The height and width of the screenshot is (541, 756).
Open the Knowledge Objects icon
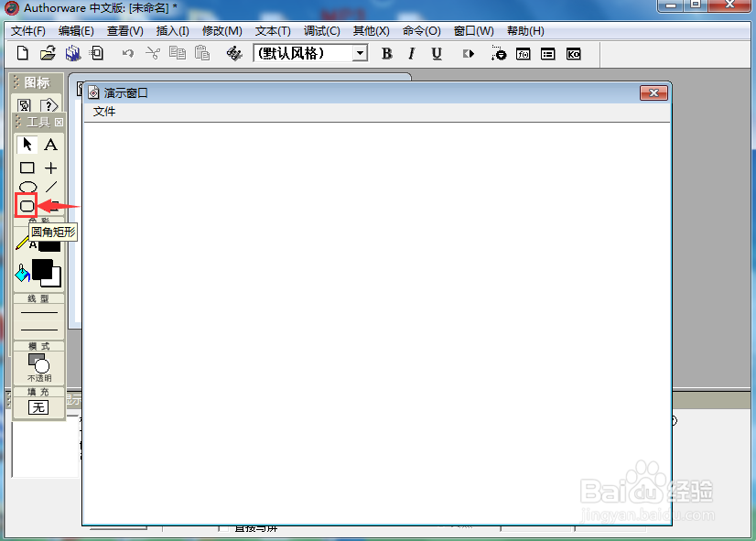pos(573,54)
